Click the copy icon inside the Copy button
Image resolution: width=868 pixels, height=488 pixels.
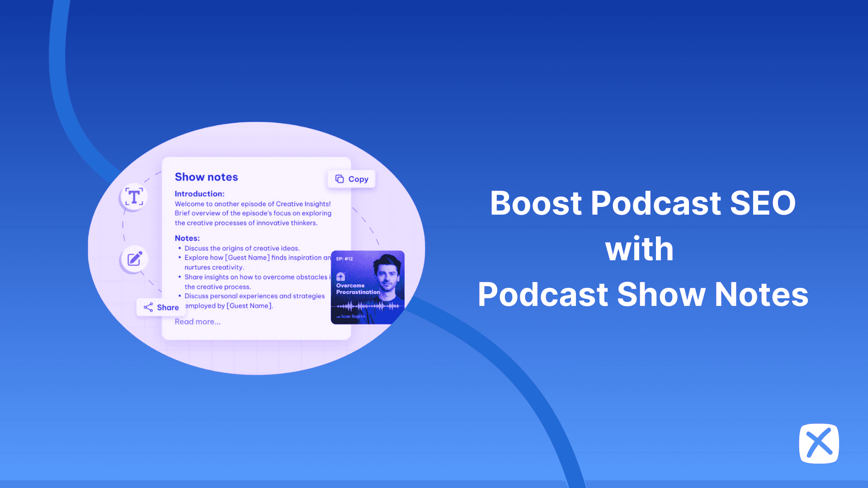coord(340,178)
